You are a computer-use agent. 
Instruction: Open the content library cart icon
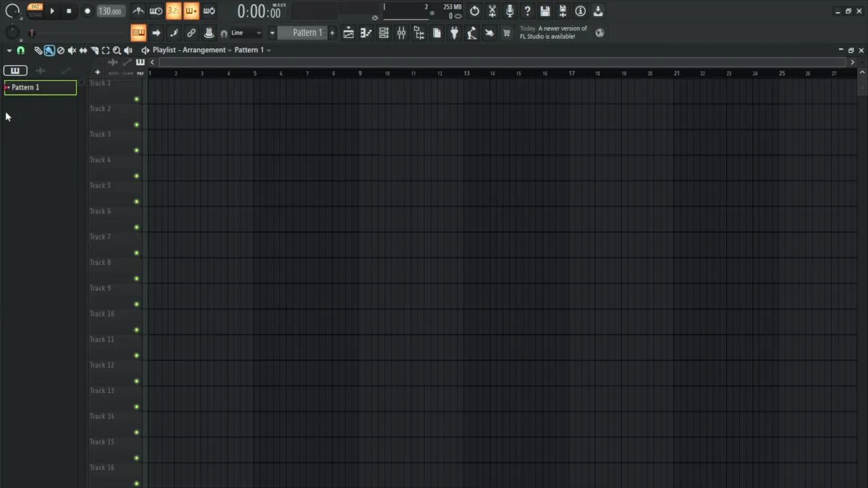pos(507,33)
